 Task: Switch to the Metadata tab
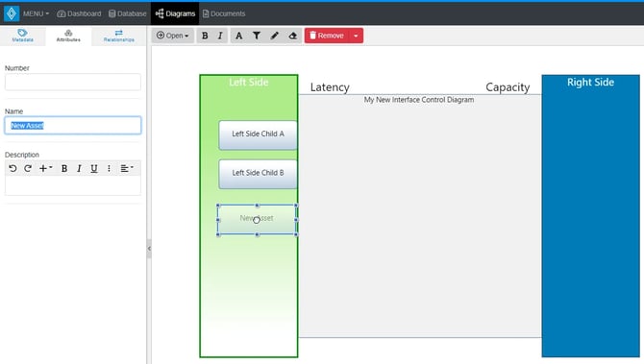(23, 36)
